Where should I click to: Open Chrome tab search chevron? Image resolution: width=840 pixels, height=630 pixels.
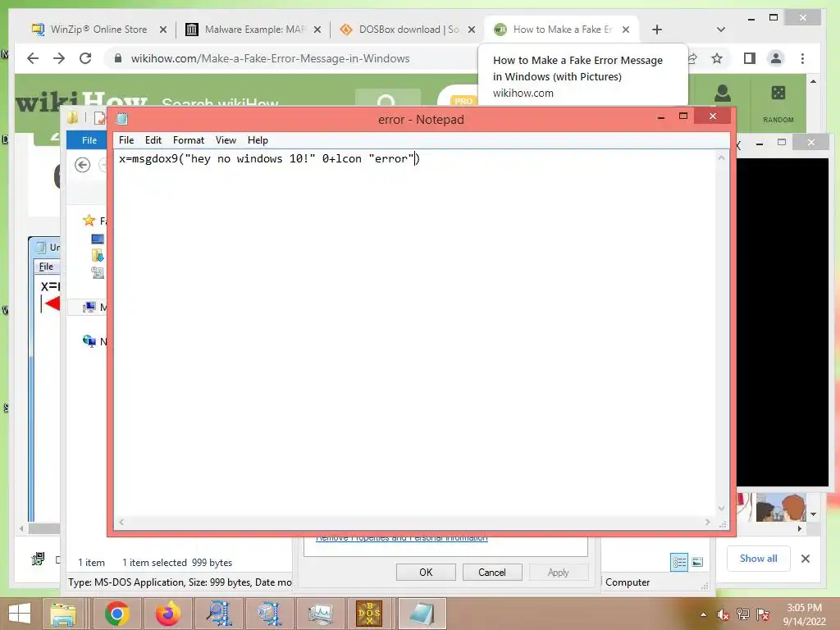(x=721, y=30)
